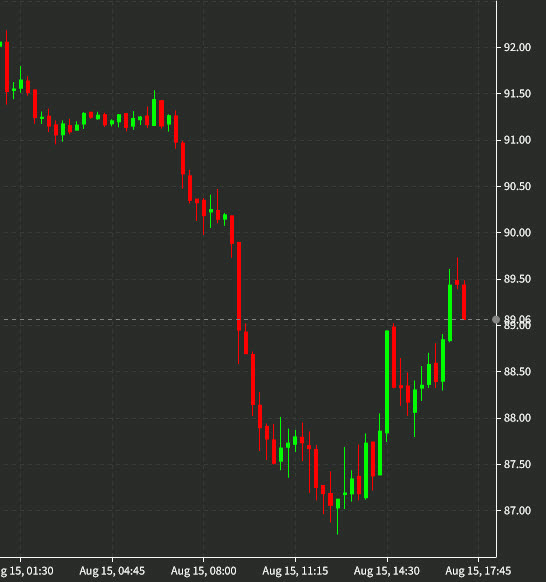Click the Aug 15, 11:15 time label

[x=295, y=571]
